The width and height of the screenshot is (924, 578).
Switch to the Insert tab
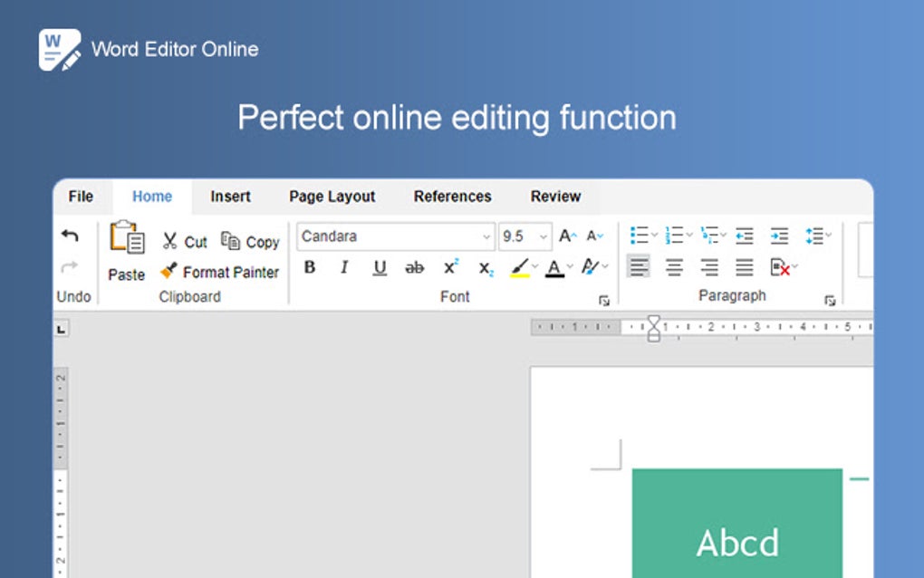pyautogui.click(x=230, y=197)
